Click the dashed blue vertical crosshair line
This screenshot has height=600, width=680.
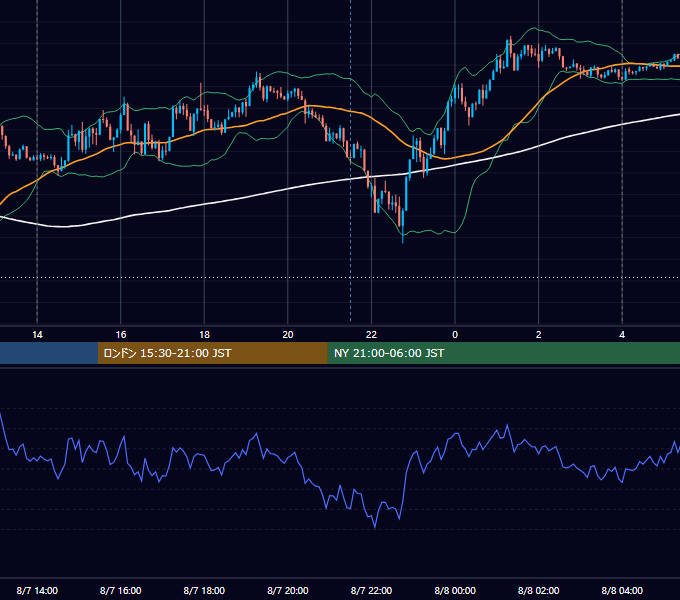coord(350,160)
